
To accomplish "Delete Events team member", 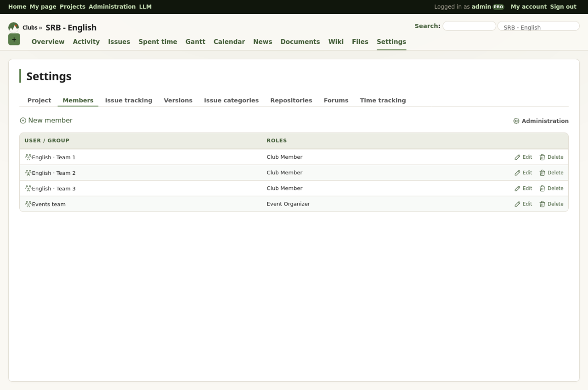I will click(x=551, y=204).
